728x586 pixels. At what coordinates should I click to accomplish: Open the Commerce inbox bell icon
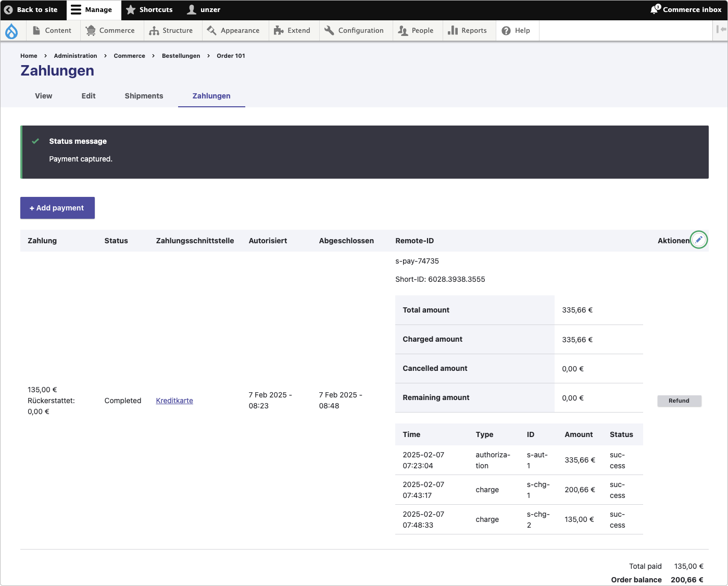[655, 9]
